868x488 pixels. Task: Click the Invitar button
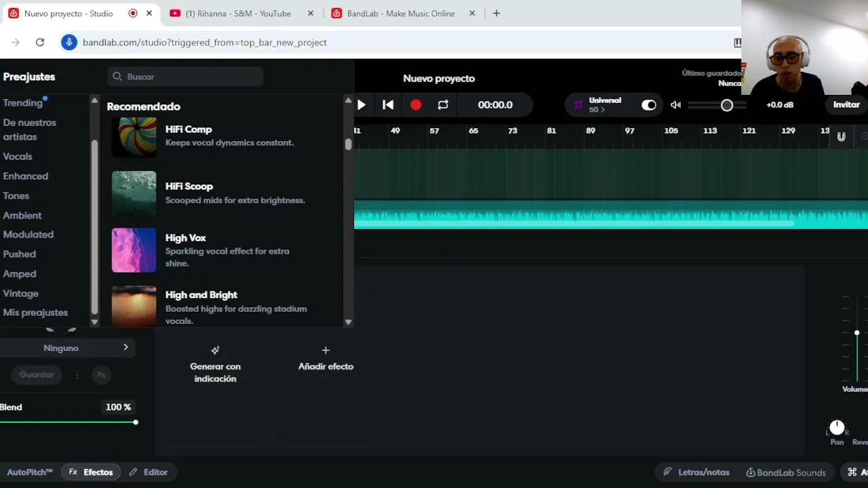click(x=846, y=105)
